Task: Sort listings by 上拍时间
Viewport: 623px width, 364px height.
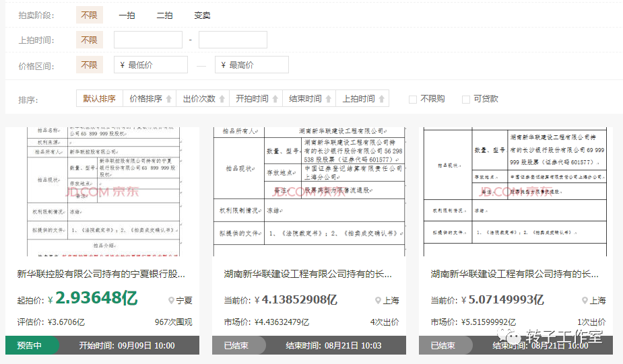Action: click(x=362, y=98)
